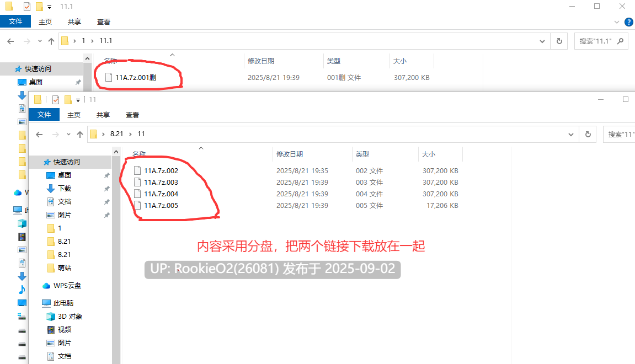The width and height of the screenshot is (635, 364).
Task: Click the search box 搜索"11"
Action: point(619,134)
